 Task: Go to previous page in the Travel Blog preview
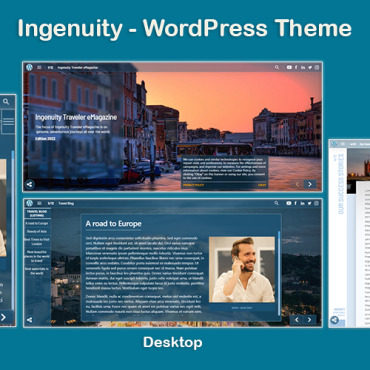[x=296, y=320]
